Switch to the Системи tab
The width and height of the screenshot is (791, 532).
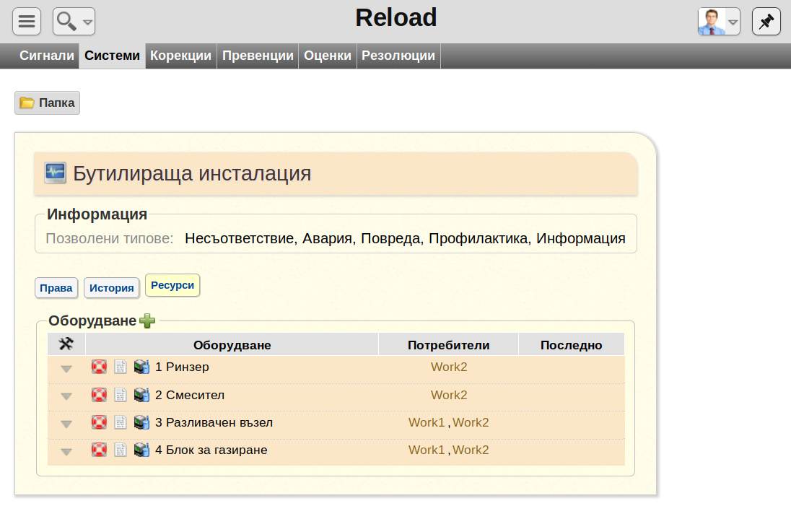click(112, 56)
